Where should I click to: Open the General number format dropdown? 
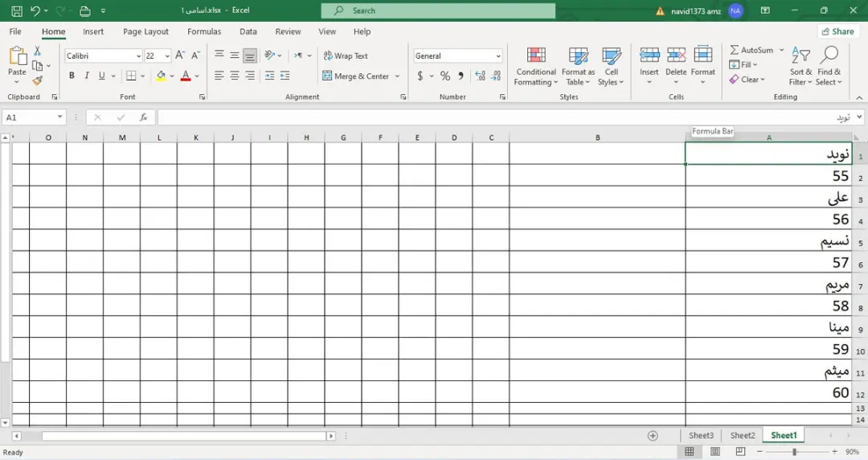coord(498,56)
